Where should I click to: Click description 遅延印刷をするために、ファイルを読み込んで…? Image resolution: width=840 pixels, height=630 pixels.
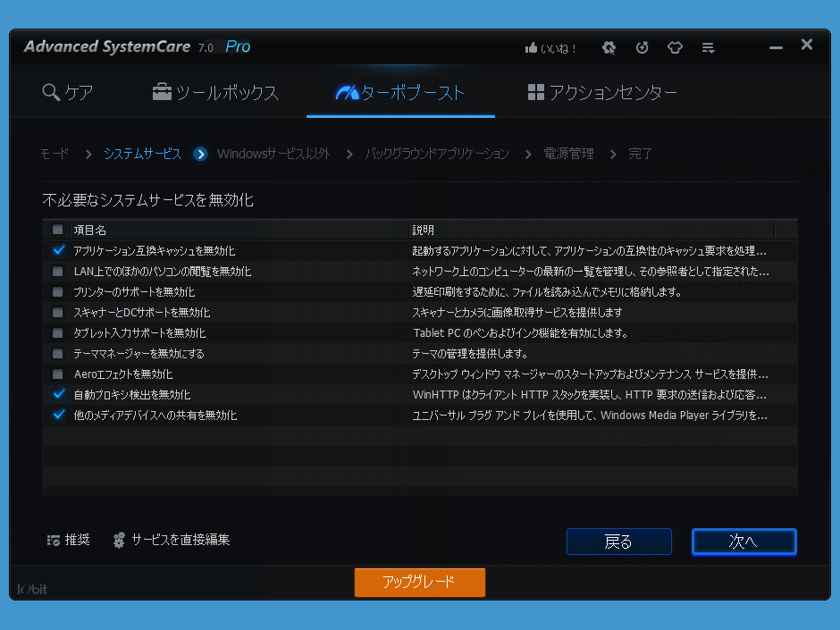547,292
